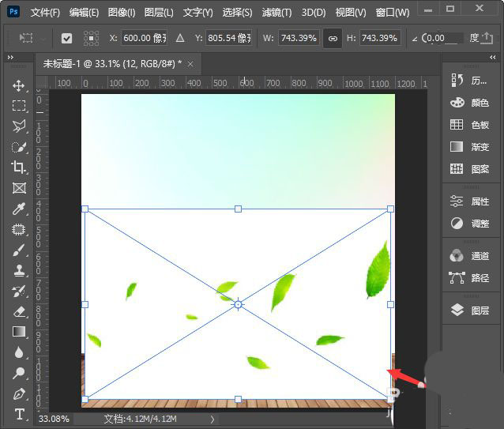Image resolution: width=504 pixels, height=429 pixels.
Task: Click the Photoshop logo icon
Action: (13, 12)
